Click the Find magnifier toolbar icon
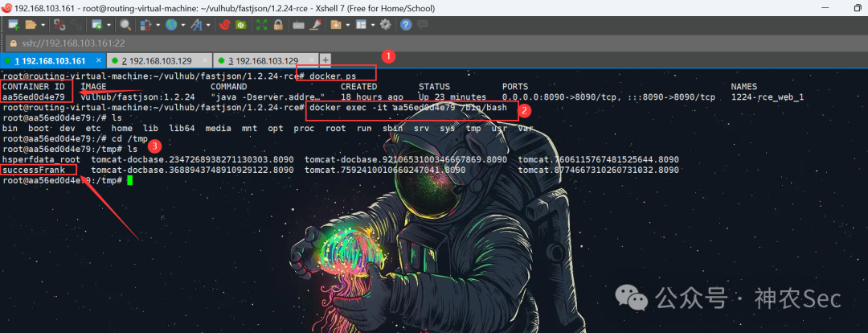 pyautogui.click(x=125, y=25)
